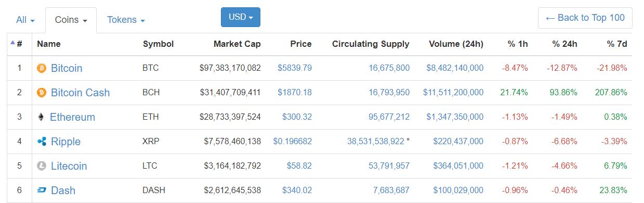Open the Dash coin name link

[x=63, y=191]
